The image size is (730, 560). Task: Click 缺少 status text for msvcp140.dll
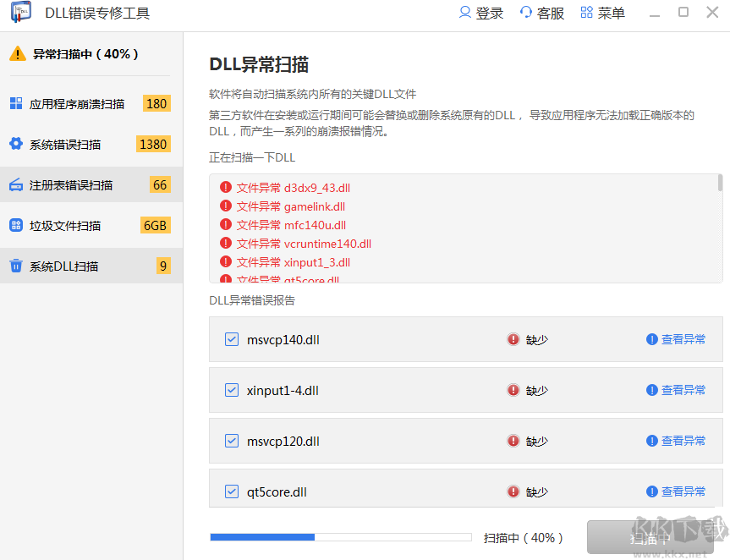click(537, 339)
